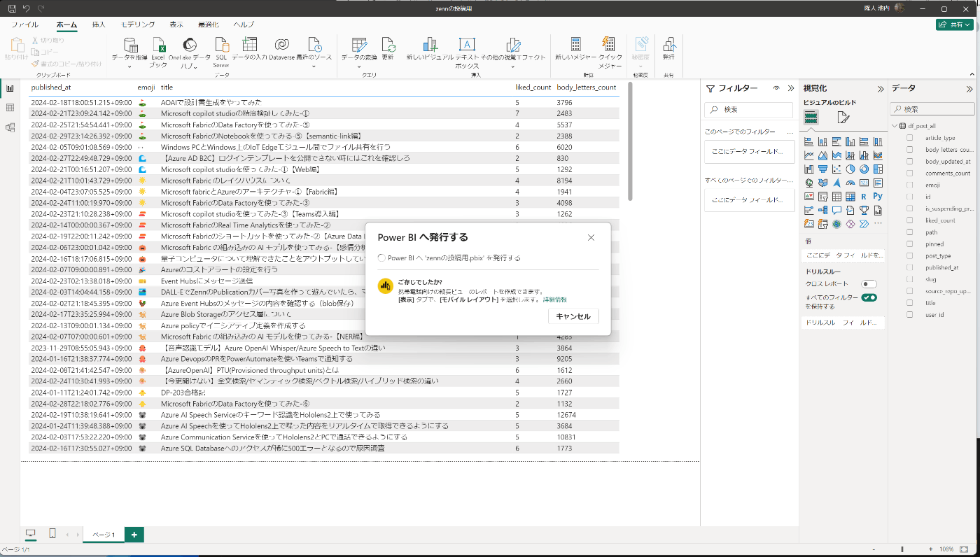Check the title field checkbox

click(x=909, y=303)
